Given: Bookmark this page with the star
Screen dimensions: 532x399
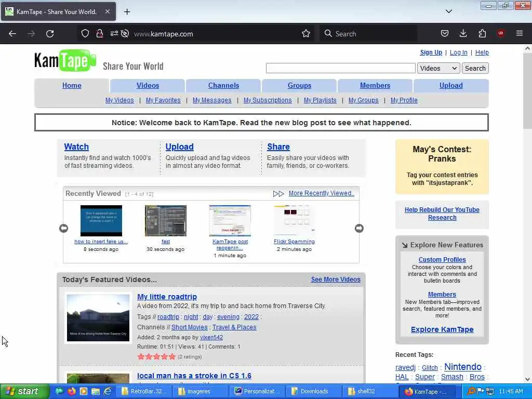Looking at the screenshot, I should (306, 34).
